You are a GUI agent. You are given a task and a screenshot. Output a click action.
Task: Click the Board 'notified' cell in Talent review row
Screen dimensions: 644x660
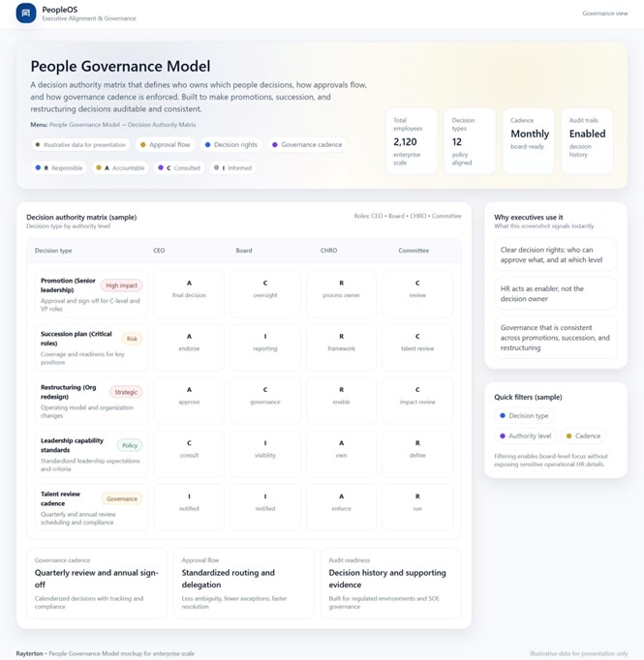(265, 508)
